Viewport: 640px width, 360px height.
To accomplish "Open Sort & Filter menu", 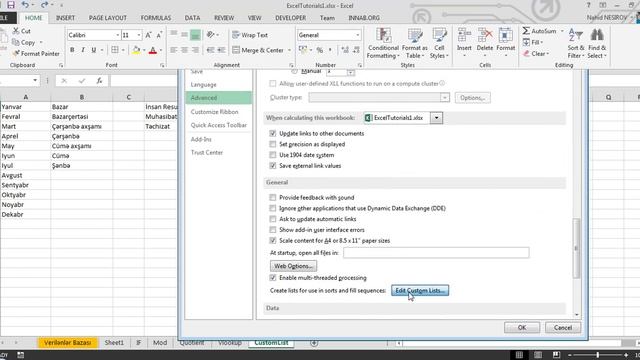I will 576,44.
